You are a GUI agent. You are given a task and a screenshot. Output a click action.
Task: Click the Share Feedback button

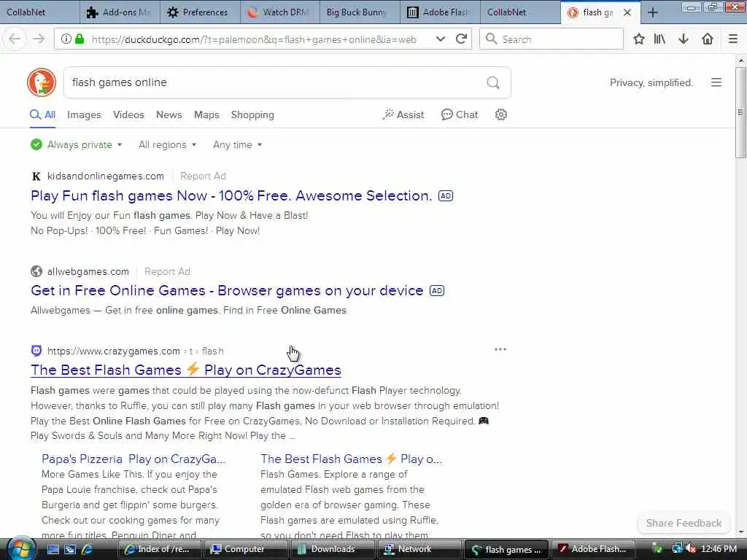[684, 523]
